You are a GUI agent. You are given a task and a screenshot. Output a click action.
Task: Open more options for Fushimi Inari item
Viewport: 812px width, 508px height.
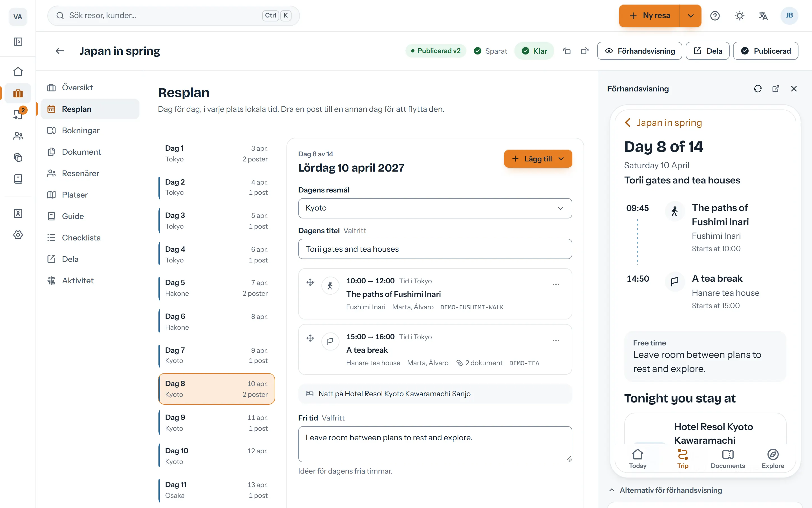tap(556, 284)
